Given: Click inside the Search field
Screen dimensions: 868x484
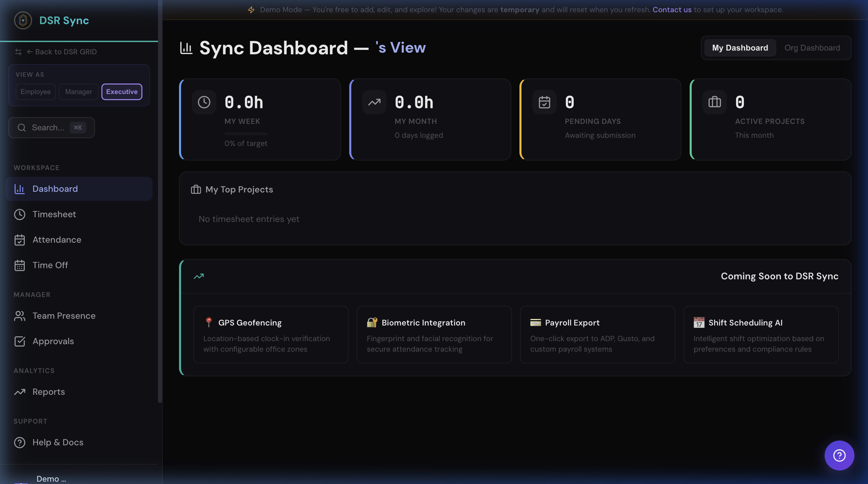Looking at the screenshot, I should [51, 127].
